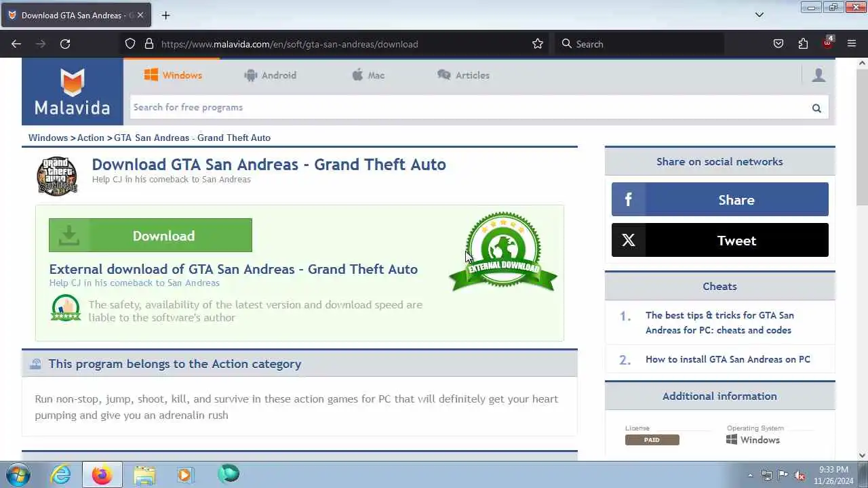
Task: Switch to the Android platform tab
Action: pos(270,75)
